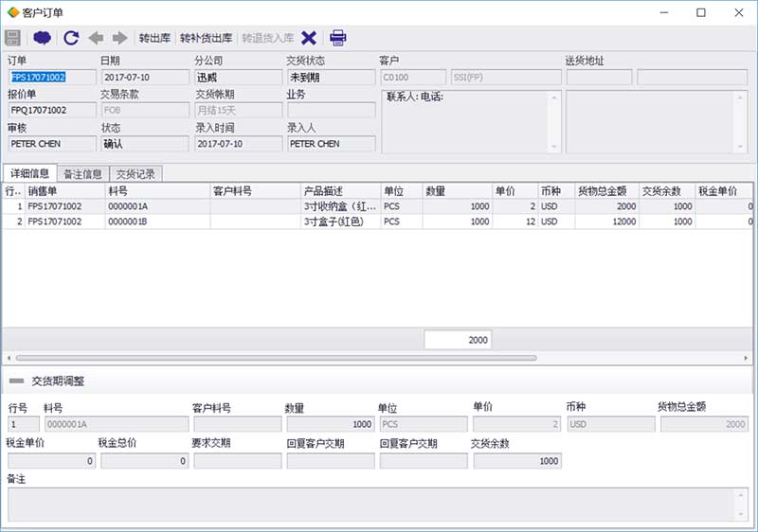Print the customer order
The height and width of the screenshot is (532, 758).
338,39
